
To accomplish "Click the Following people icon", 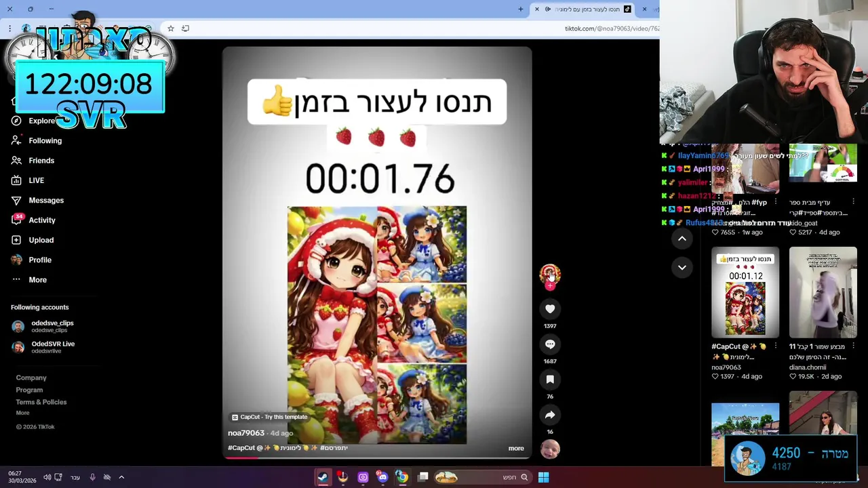I will point(16,140).
